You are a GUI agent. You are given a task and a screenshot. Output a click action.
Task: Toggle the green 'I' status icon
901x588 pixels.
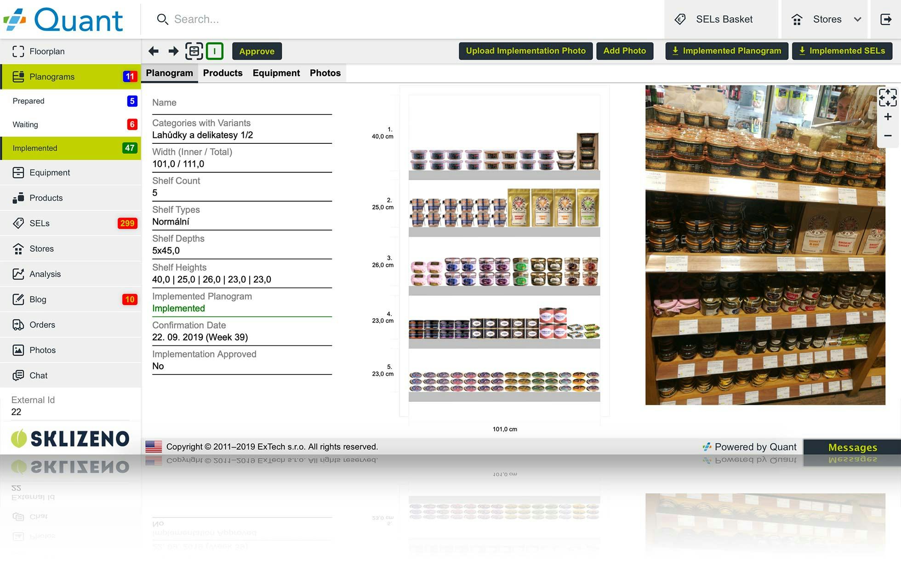(215, 51)
